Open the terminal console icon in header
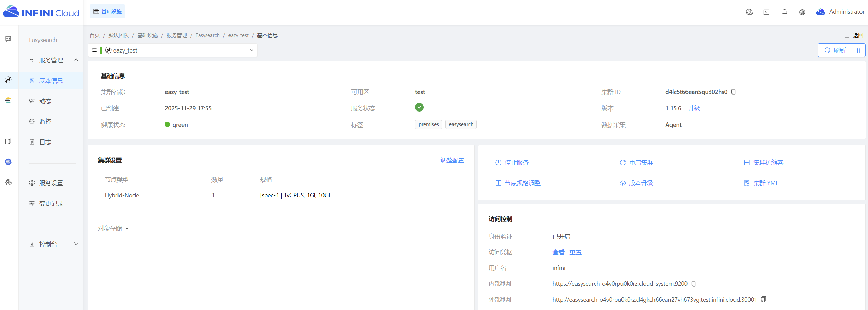The height and width of the screenshot is (310, 868). pos(767,12)
